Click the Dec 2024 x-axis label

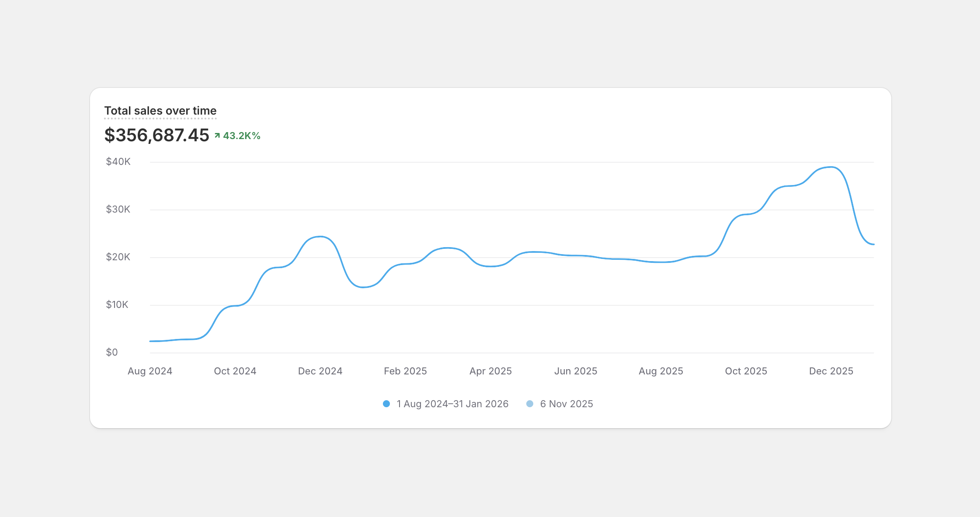click(x=320, y=371)
